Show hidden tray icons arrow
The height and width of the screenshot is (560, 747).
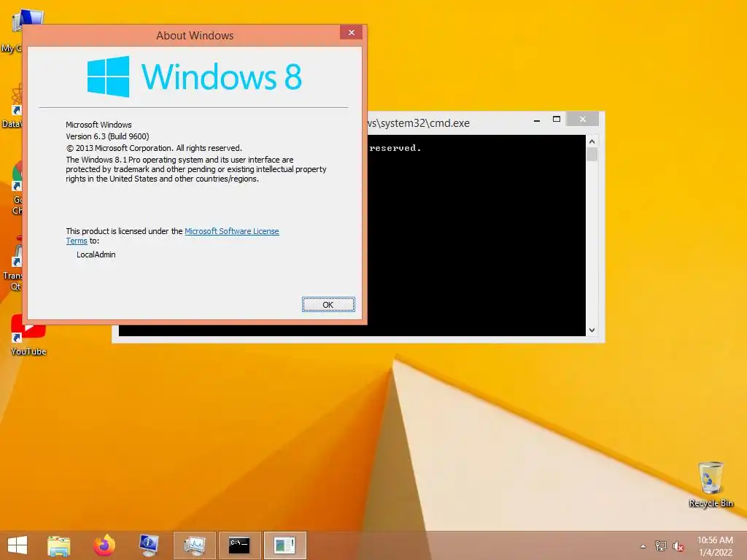tap(643, 546)
